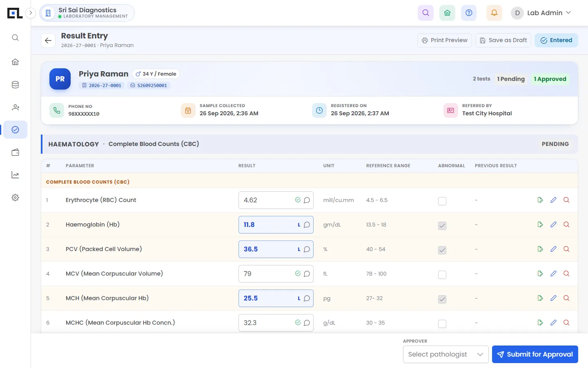Click the purple search icon in header

(x=425, y=13)
